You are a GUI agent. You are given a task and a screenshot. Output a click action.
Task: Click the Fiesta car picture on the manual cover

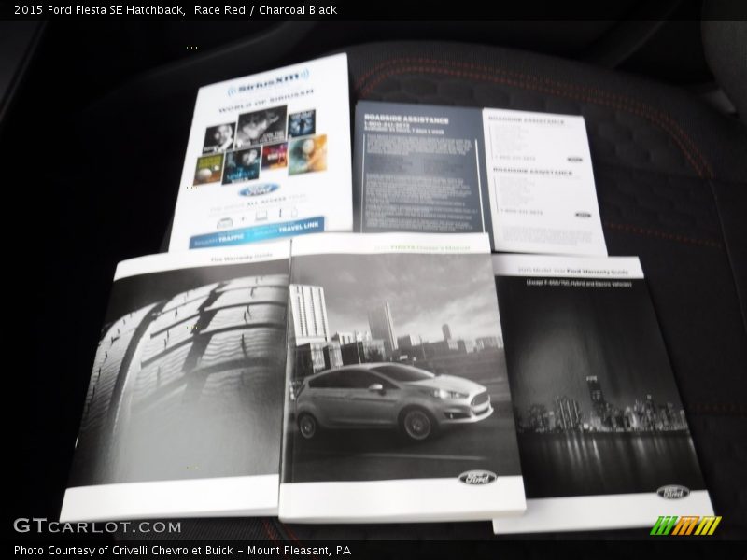pos(392,400)
